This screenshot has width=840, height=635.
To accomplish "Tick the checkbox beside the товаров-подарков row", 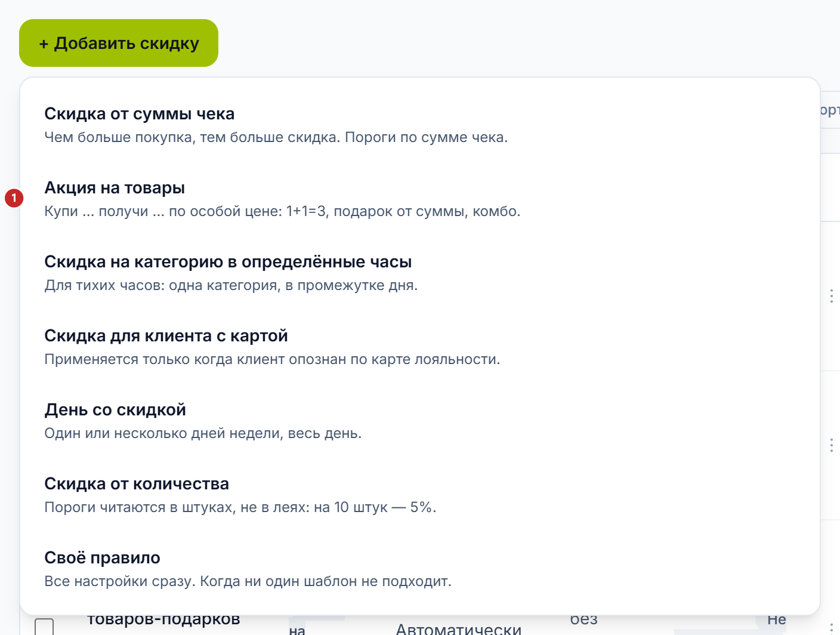I will [44, 627].
